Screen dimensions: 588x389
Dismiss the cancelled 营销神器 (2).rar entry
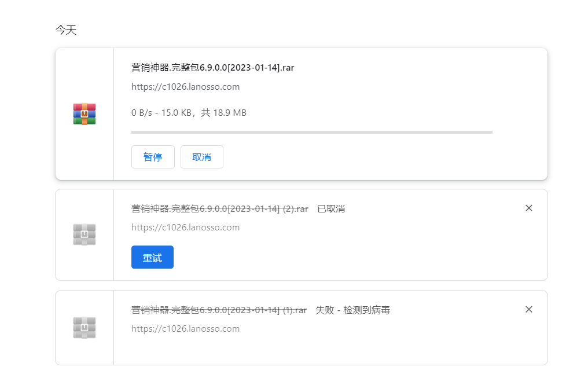[528, 208]
